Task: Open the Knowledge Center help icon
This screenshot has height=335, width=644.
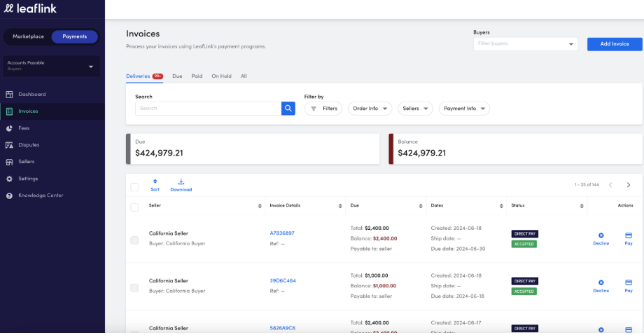Action: pos(9,196)
